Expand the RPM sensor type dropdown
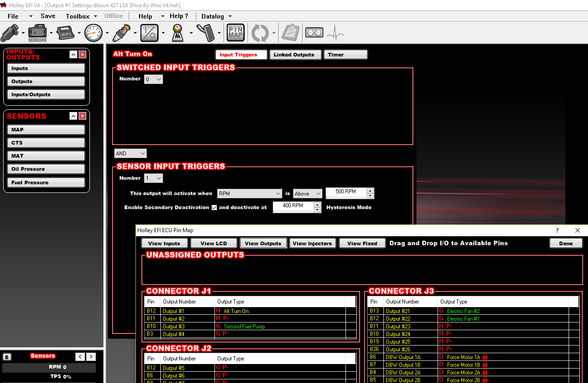588x383 pixels. click(250, 194)
